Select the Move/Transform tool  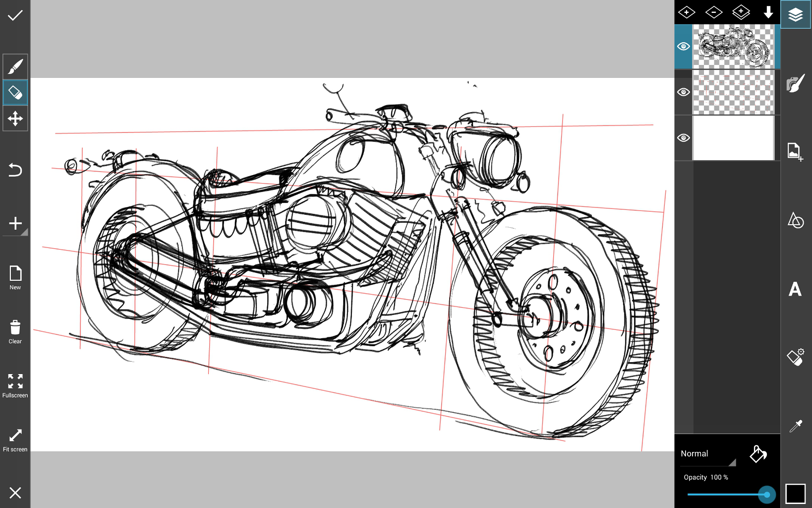[x=15, y=119]
